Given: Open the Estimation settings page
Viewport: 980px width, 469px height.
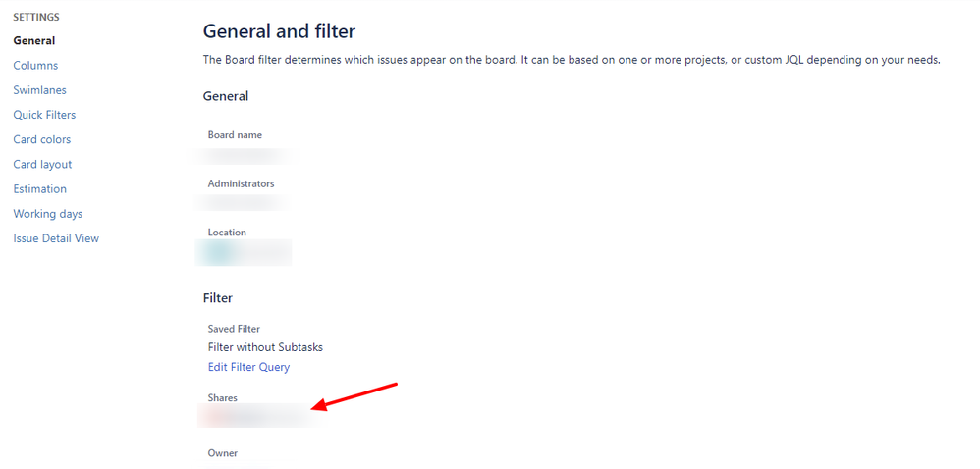Looking at the screenshot, I should pyautogui.click(x=40, y=188).
